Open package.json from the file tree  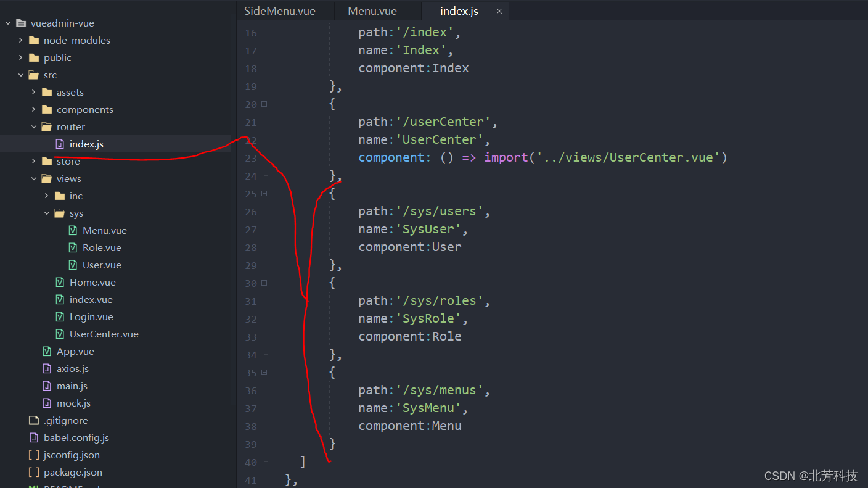[73, 473]
